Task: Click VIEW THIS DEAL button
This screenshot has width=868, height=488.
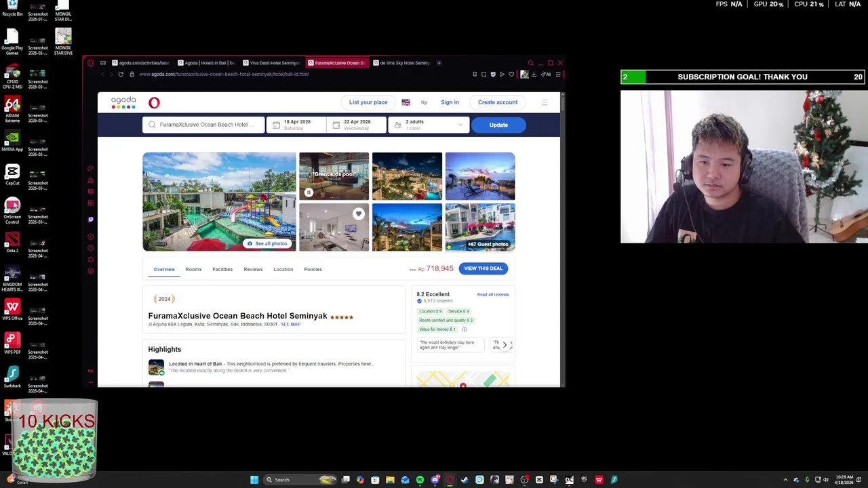Action: click(x=484, y=268)
